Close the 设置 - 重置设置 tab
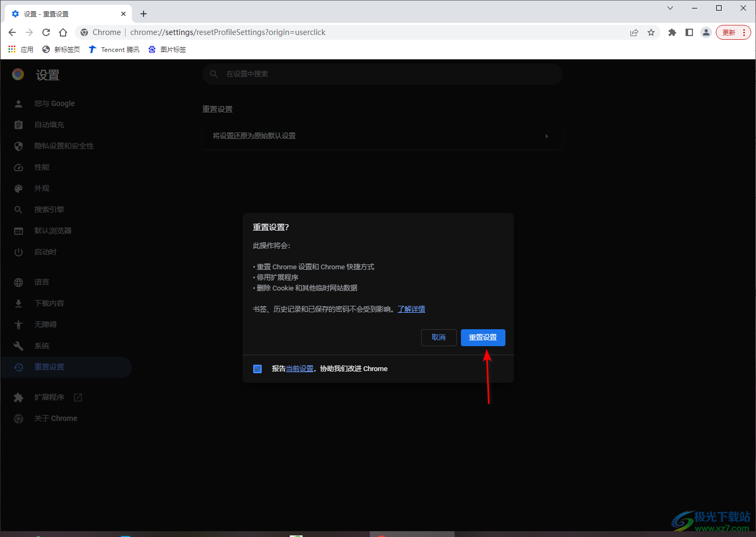This screenshot has width=756, height=537. (x=123, y=14)
